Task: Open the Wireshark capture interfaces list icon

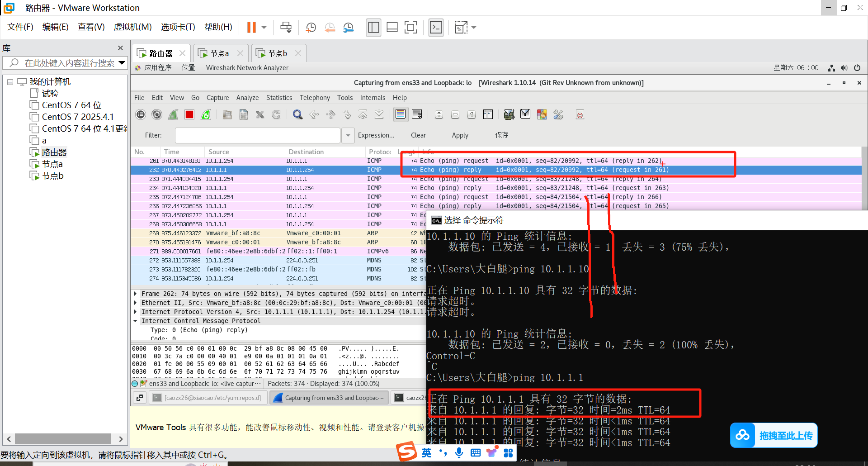Action: click(141, 114)
